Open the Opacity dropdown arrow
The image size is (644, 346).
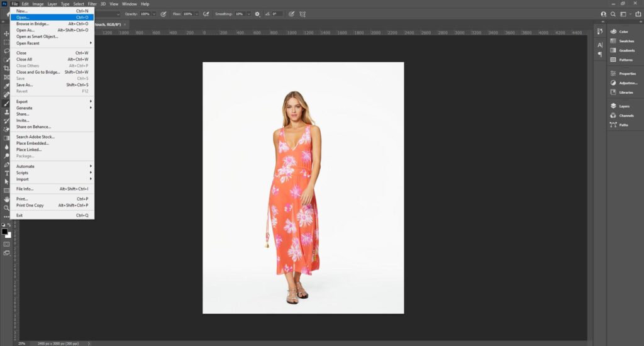coord(154,14)
